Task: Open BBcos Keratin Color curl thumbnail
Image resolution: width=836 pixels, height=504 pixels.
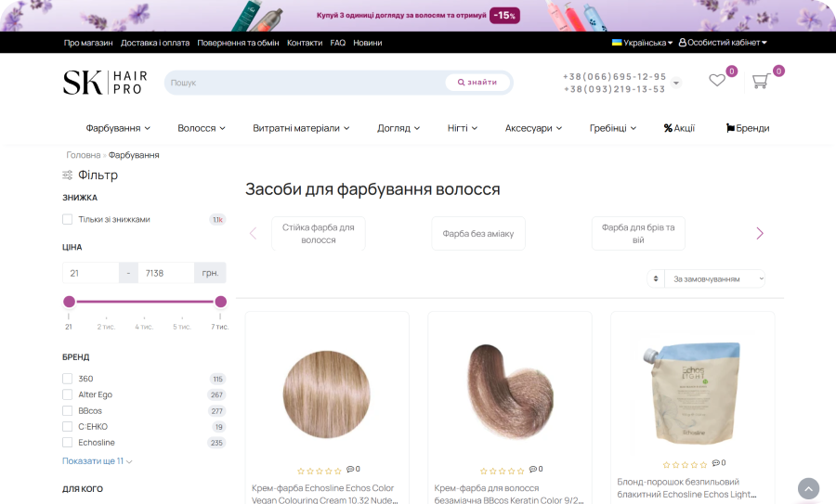Action: tap(510, 392)
